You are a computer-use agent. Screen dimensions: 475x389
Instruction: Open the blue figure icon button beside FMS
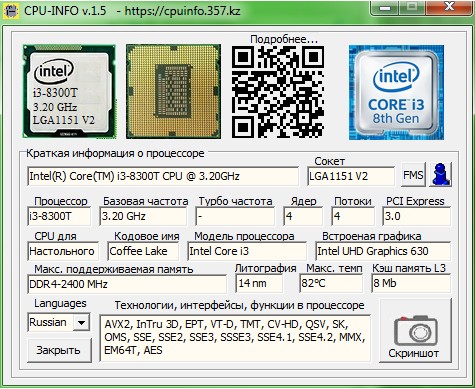[441, 174]
